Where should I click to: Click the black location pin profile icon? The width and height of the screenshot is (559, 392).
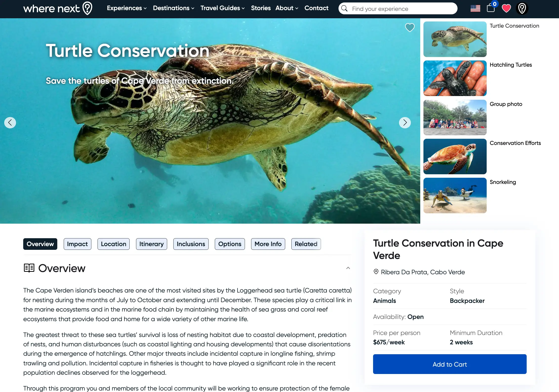click(522, 8)
